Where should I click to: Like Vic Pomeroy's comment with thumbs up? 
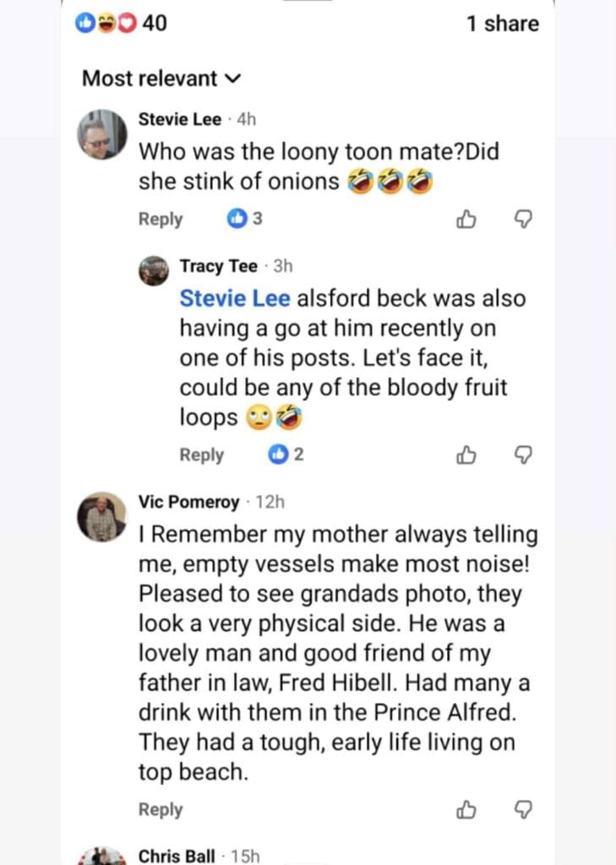[466, 810]
